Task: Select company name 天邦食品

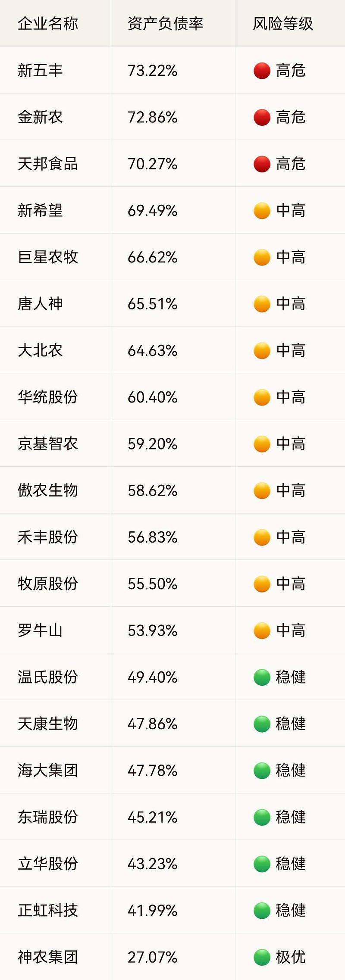Action: [x=48, y=164]
